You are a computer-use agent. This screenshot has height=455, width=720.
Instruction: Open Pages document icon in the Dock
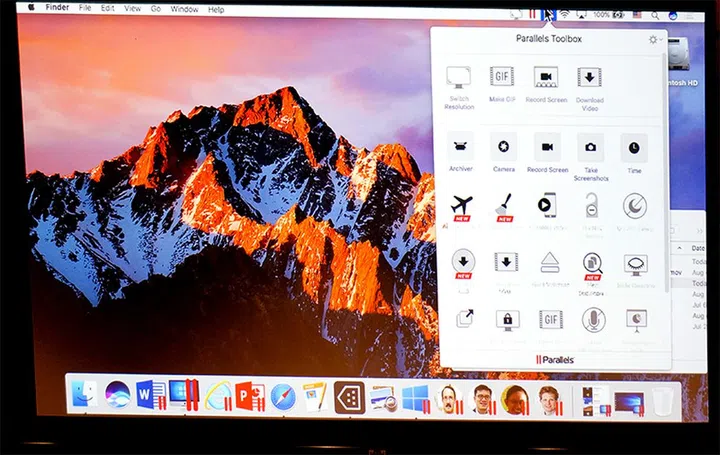[315, 397]
